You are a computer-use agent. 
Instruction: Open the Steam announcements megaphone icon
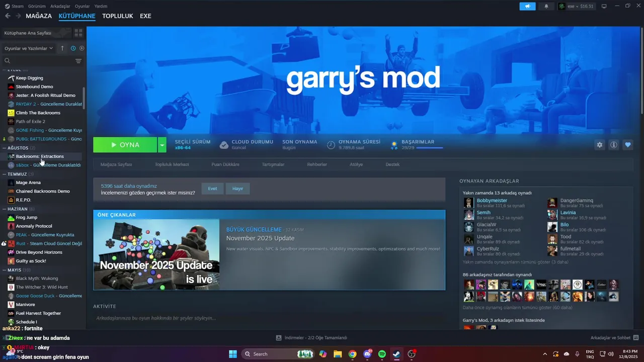528,6
